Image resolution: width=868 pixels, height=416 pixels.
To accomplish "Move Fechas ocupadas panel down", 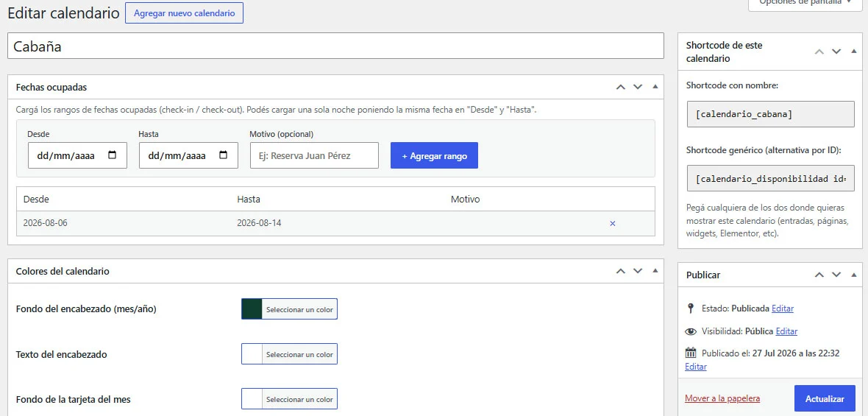I will [638, 87].
